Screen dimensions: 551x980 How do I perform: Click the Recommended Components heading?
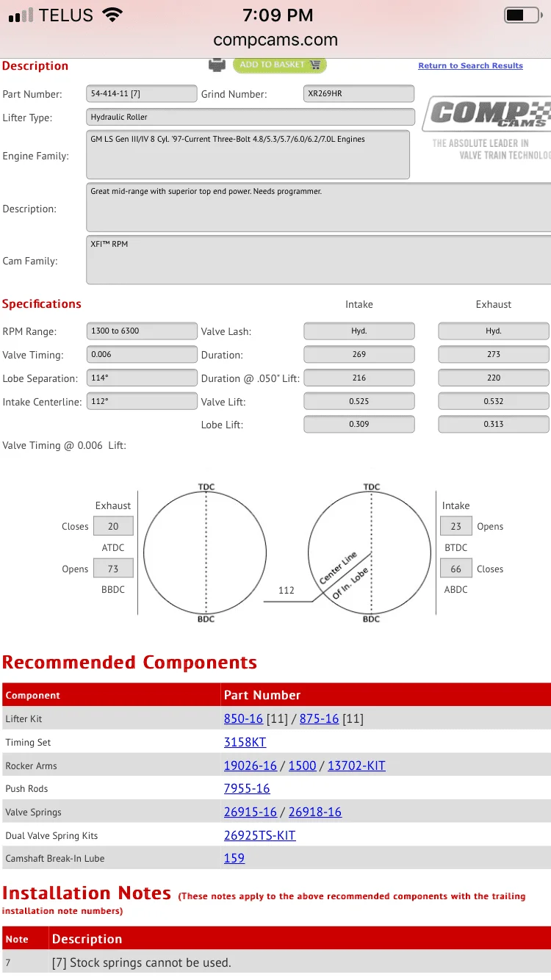[129, 662]
